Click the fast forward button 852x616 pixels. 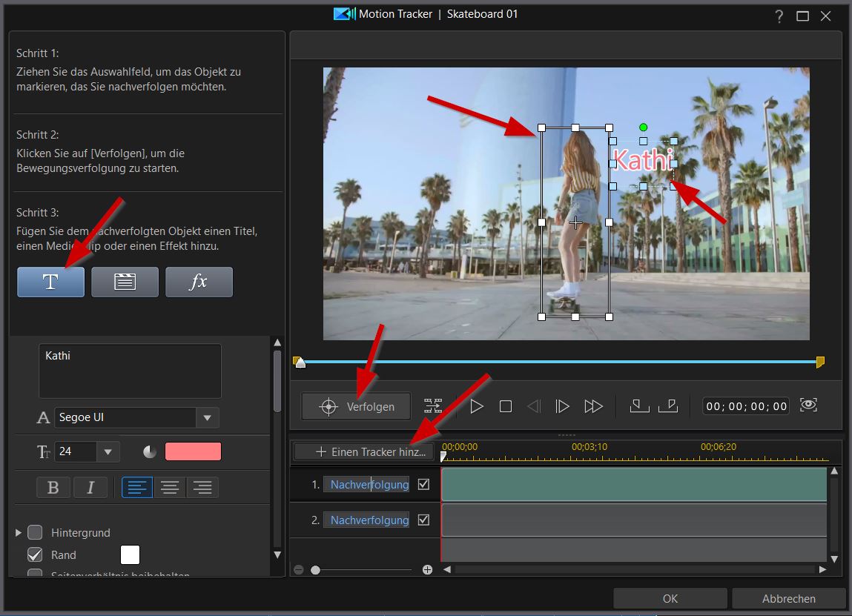tap(593, 406)
